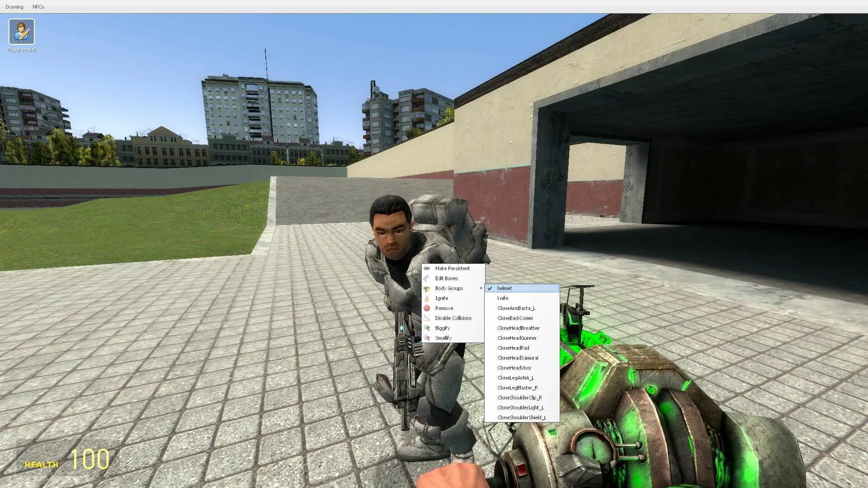Select CloneHeadBreather body group
868x488 pixels.
click(518, 328)
